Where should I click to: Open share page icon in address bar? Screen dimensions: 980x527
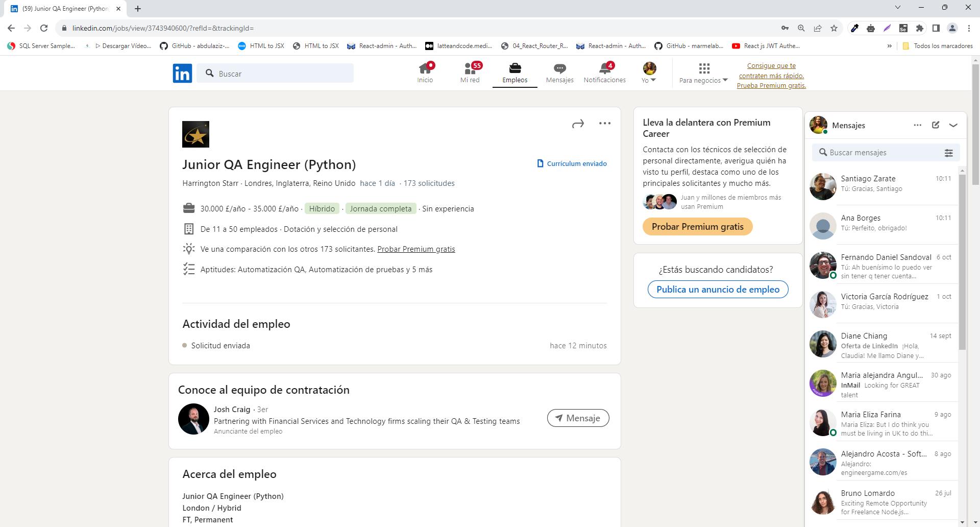(818, 28)
